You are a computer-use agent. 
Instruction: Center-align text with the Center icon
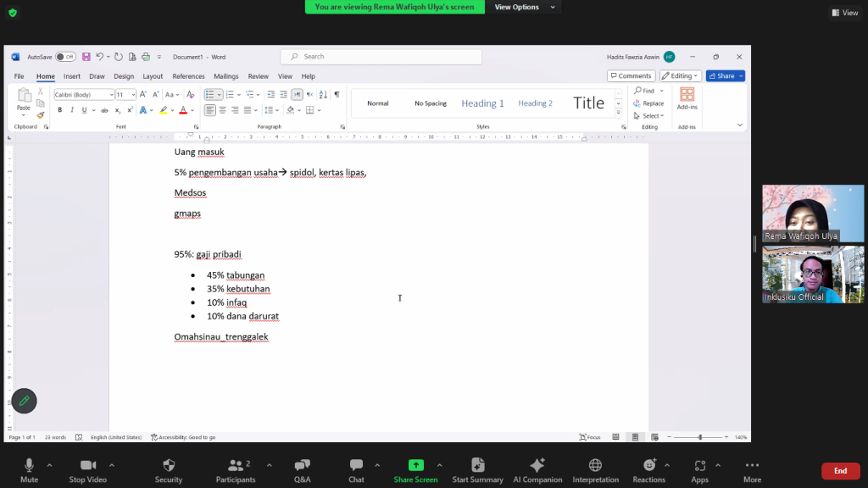222,110
